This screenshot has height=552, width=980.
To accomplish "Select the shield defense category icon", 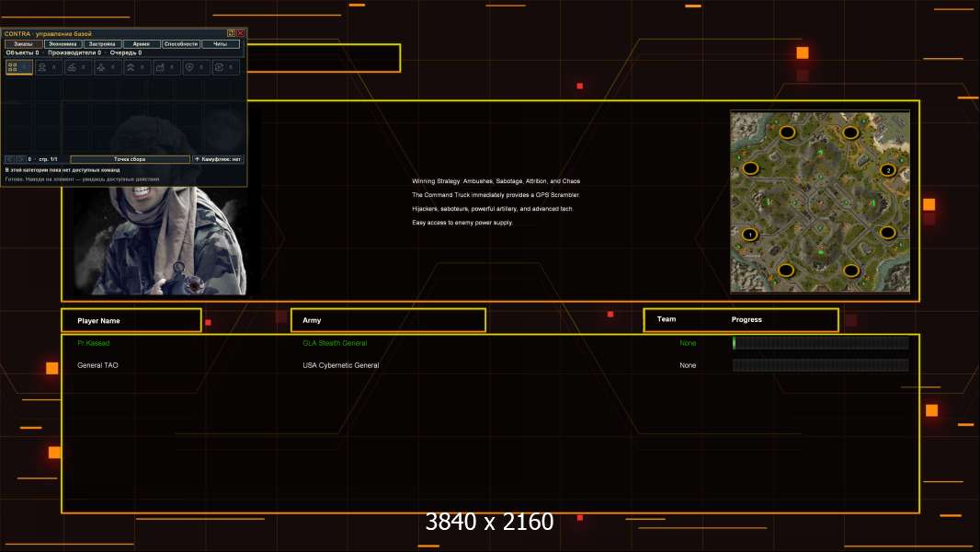I will (195, 67).
